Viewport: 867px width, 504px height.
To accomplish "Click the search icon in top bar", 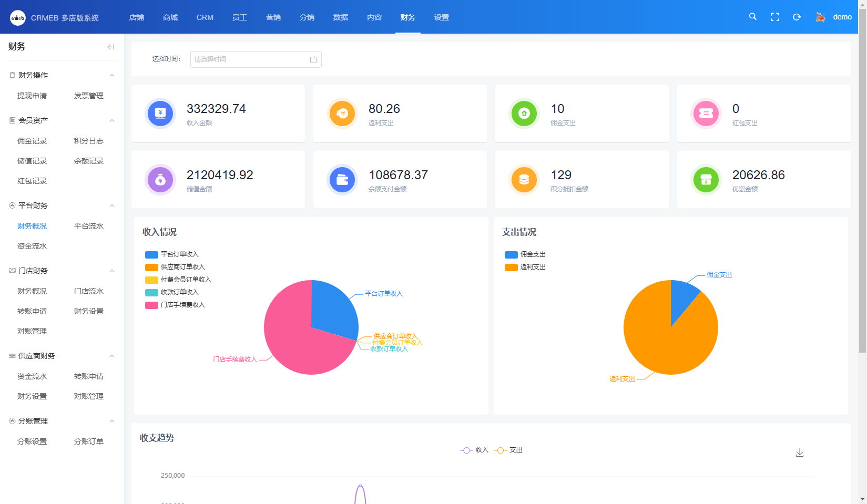I will tap(753, 17).
